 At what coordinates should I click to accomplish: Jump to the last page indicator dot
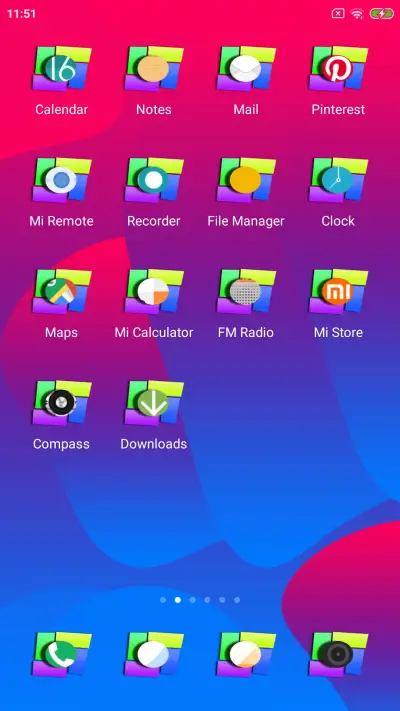tap(237, 600)
